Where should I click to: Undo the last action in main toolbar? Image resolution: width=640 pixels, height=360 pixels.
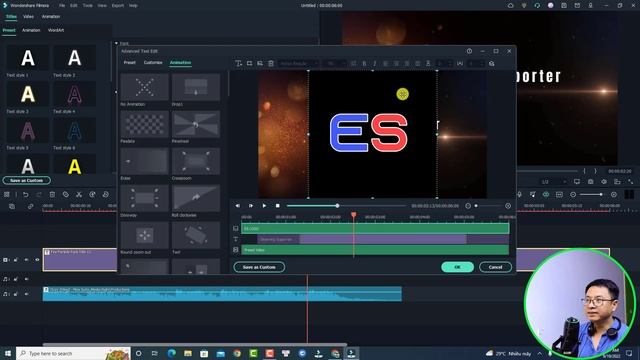(x=25, y=195)
